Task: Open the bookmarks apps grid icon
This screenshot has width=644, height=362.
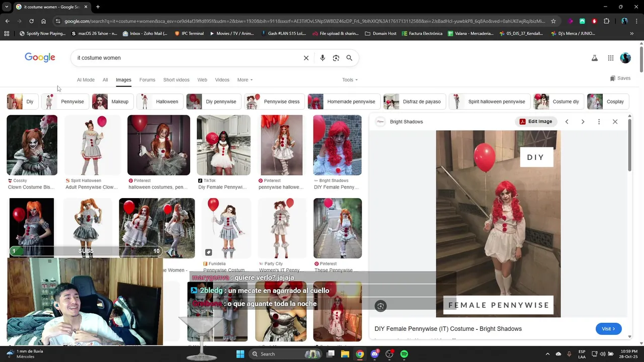Action: (7, 34)
